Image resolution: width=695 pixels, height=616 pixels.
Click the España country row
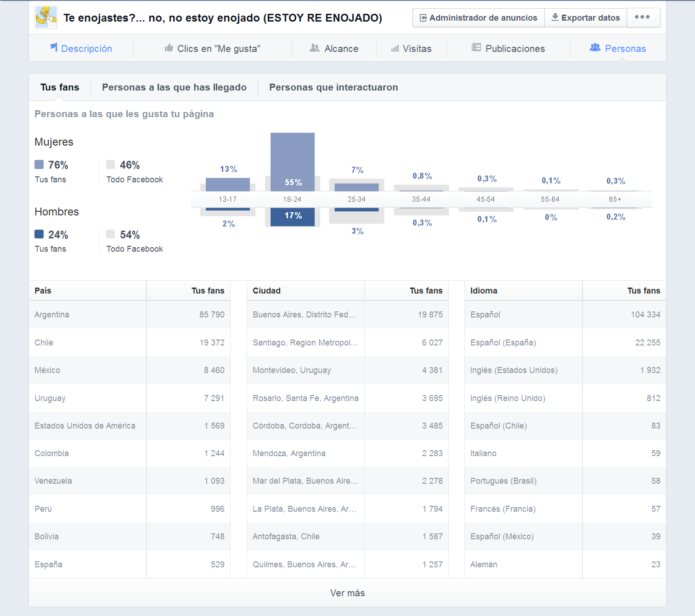coord(130,565)
